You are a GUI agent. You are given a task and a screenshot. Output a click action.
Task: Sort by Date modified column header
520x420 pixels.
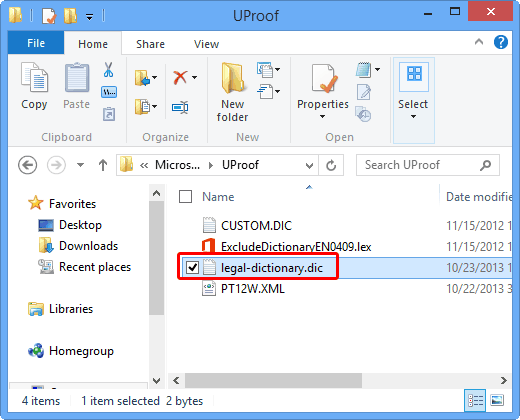479,197
